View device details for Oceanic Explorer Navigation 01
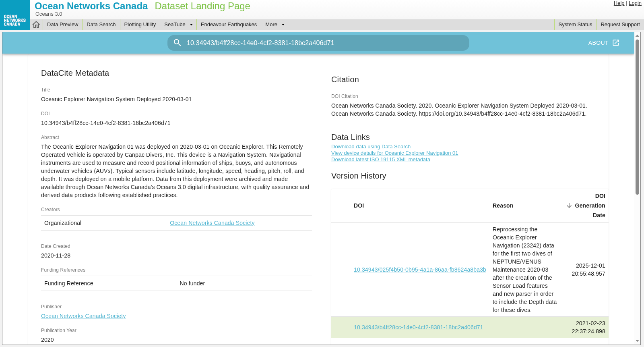Image resolution: width=644 pixels, height=347 pixels. click(394, 153)
